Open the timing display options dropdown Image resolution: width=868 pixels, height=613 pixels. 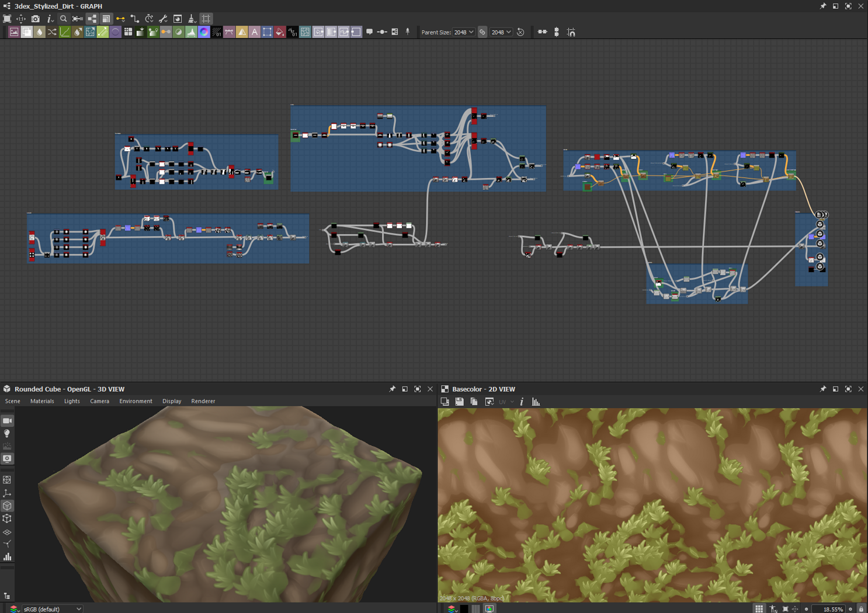(x=149, y=19)
